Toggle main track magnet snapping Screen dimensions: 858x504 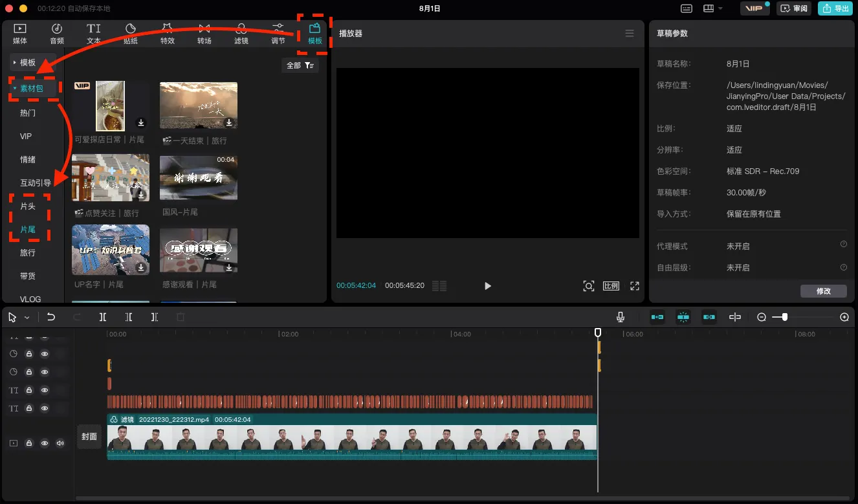[x=658, y=317]
